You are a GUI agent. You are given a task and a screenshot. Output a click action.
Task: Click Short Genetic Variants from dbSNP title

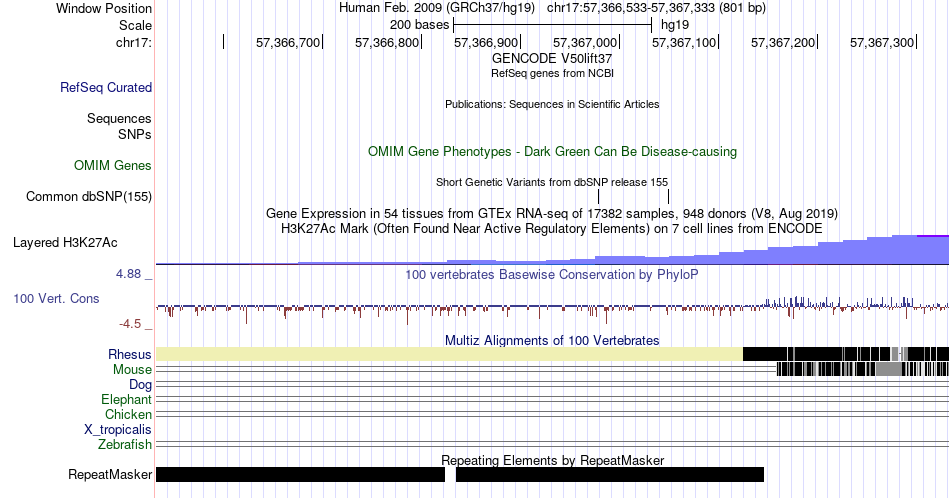[x=552, y=182]
